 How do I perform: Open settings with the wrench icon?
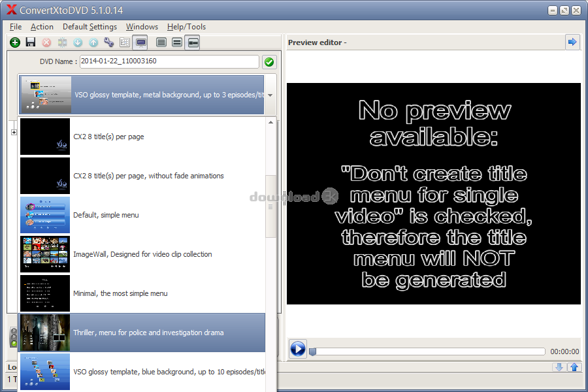(x=108, y=42)
